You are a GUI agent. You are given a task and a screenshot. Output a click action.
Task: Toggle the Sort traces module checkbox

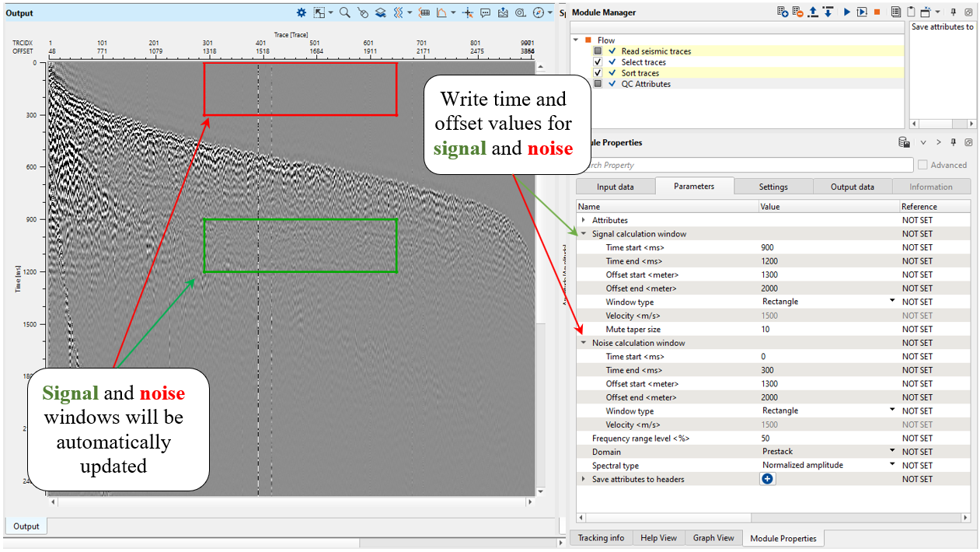click(598, 73)
